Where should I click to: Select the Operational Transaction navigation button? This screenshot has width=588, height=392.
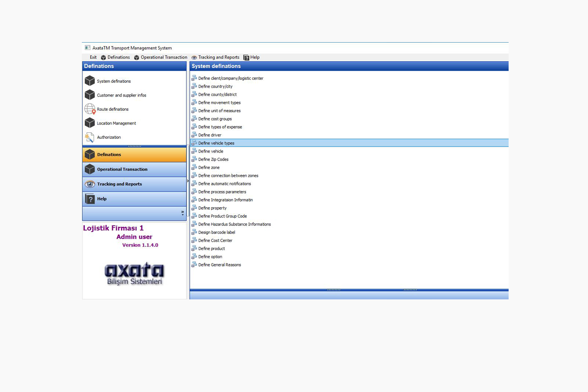(x=134, y=170)
